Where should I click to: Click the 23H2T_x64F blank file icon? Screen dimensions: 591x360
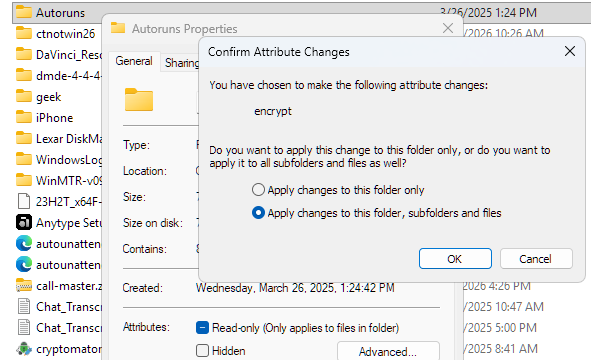click(24, 201)
